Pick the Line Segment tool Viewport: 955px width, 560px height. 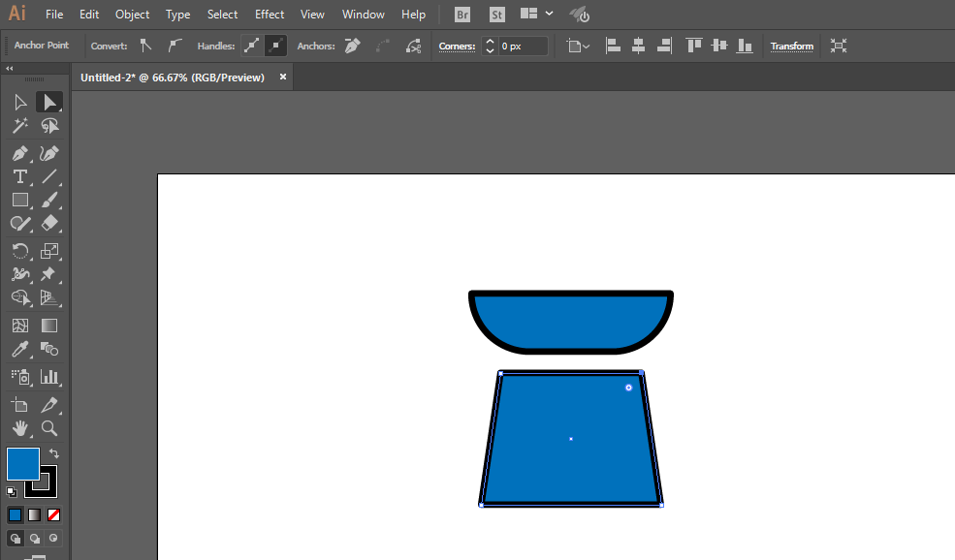coord(49,176)
